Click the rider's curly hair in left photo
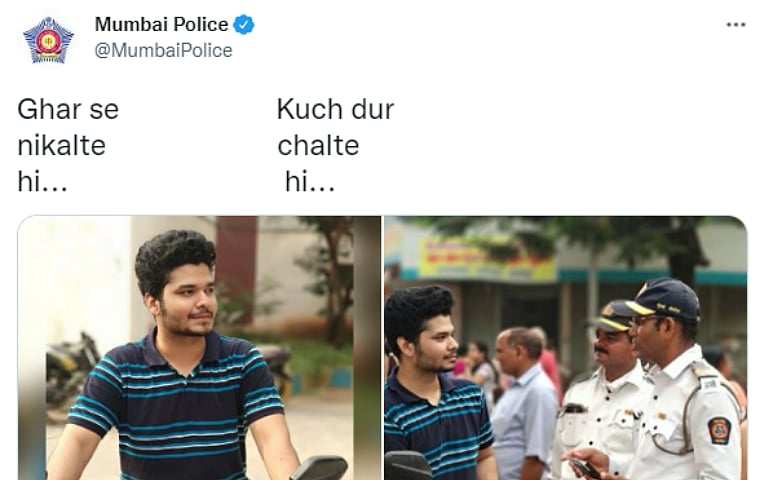Image resolution: width=760 pixels, height=480 pixels. 174,257
